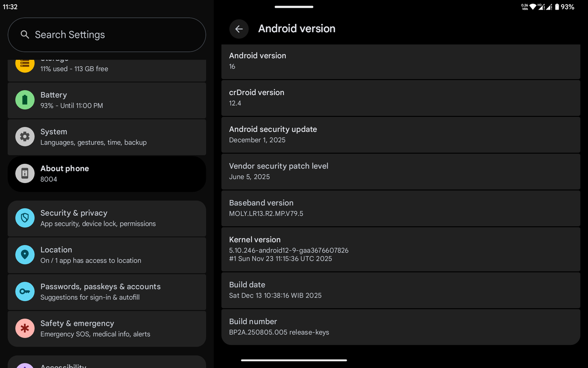
Task: Click the About phone info icon
Action: click(x=25, y=173)
